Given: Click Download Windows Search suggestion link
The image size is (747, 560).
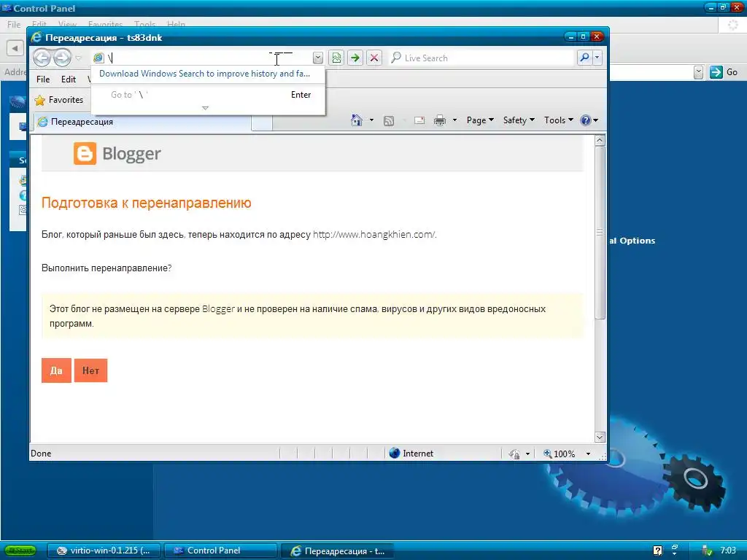Looking at the screenshot, I should [204, 74].
